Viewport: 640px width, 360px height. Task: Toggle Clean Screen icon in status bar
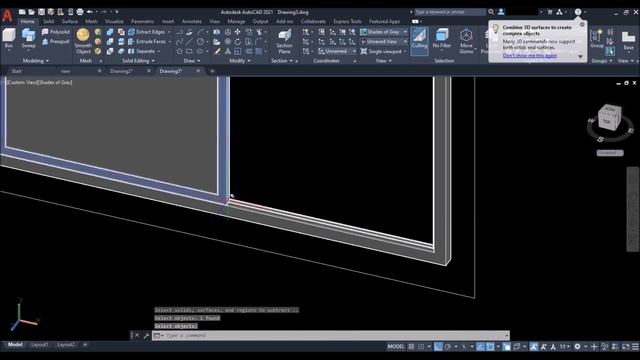pos(626,347)
